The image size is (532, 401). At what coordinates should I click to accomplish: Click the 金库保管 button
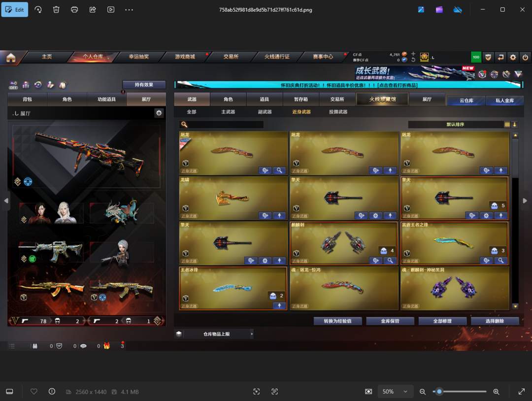click(x=390, y=321)
